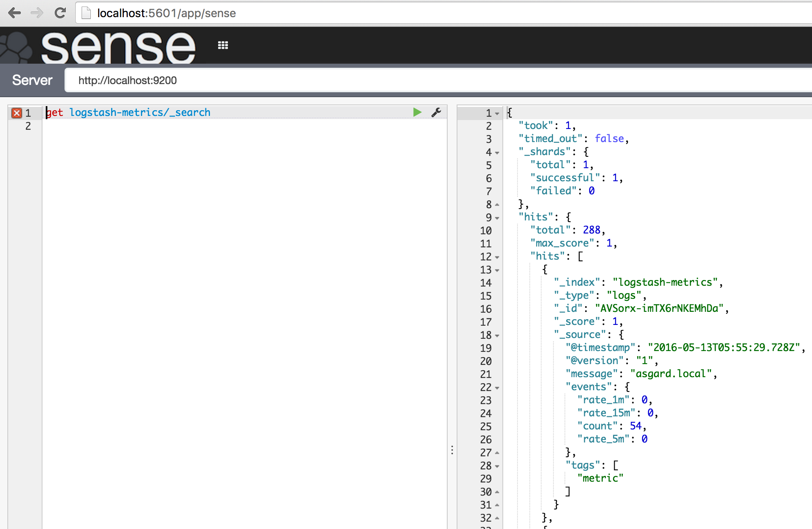Open the wrench options menu
The image size is (812, 529).
point(436,112)
